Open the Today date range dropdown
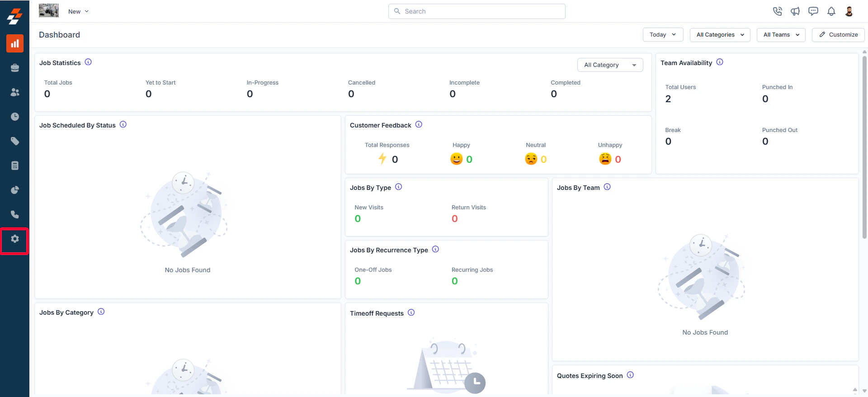The image size is (868, 397). [663, 35]
